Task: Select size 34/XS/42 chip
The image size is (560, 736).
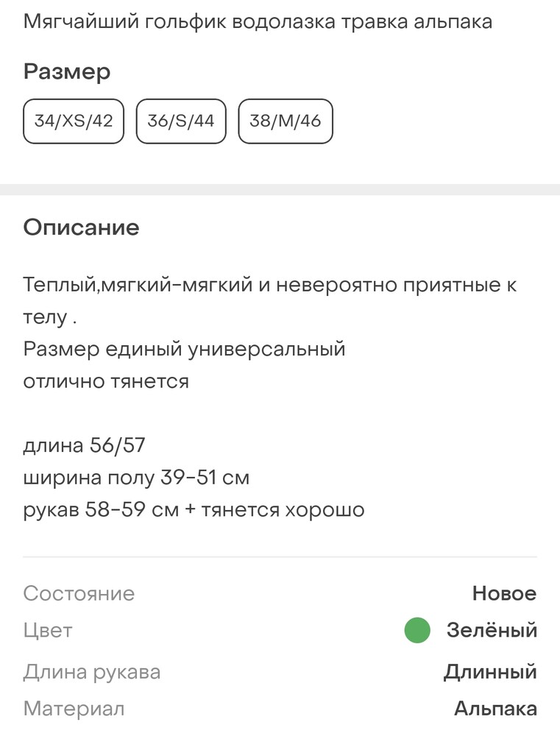Action: click(x=74, y=121)
